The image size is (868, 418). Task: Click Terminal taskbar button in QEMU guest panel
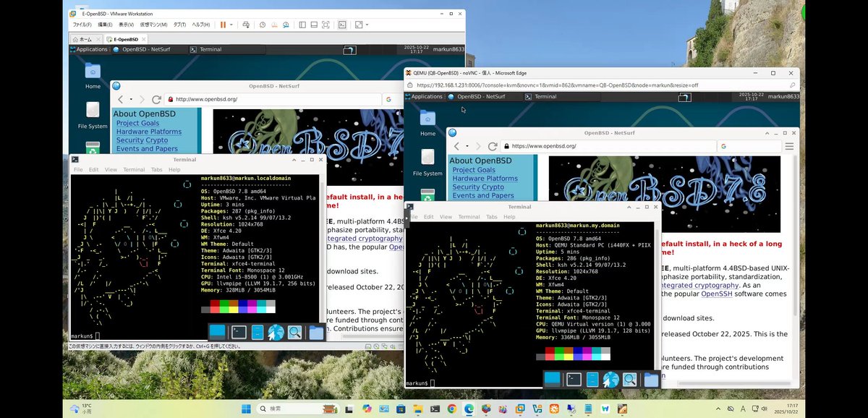[x=561, y=96]
